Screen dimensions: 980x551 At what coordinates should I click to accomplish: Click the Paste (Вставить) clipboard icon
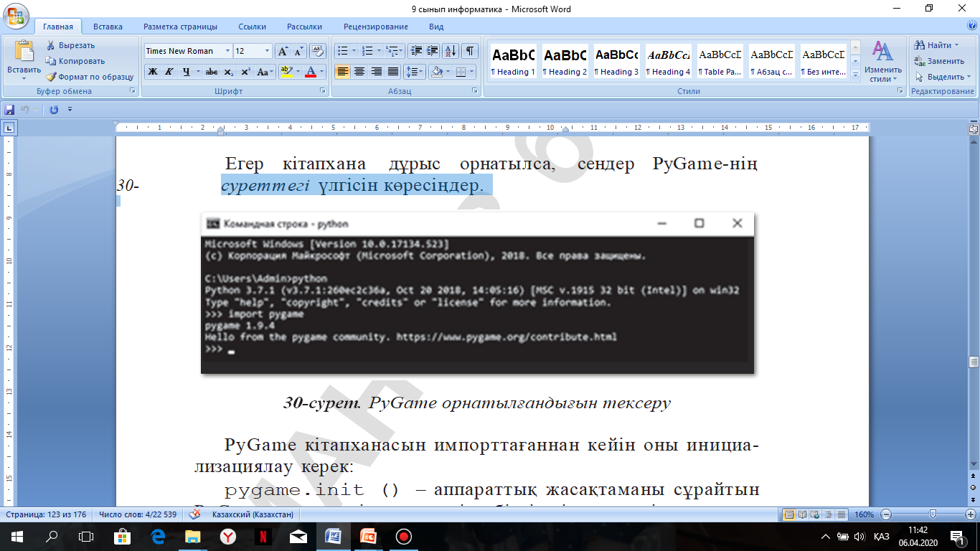pyautogui.click(x=24, y=51)
